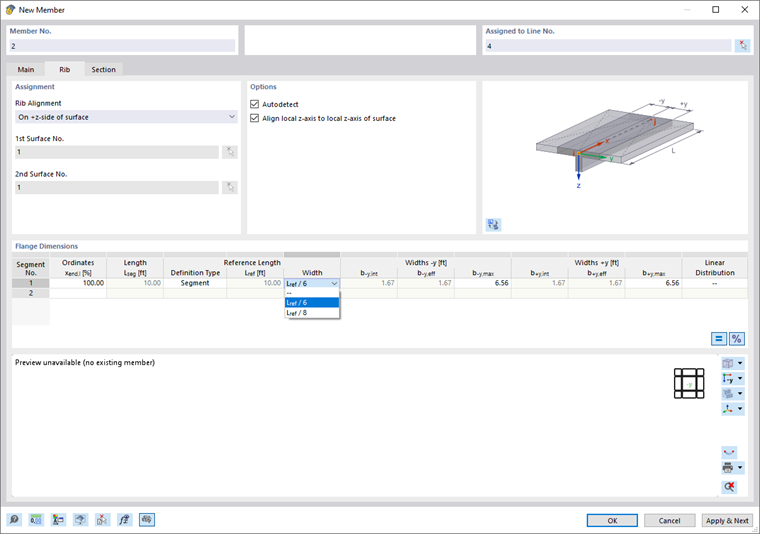Click the Width column header
This screenshot has height=534, width=760.
312,273
